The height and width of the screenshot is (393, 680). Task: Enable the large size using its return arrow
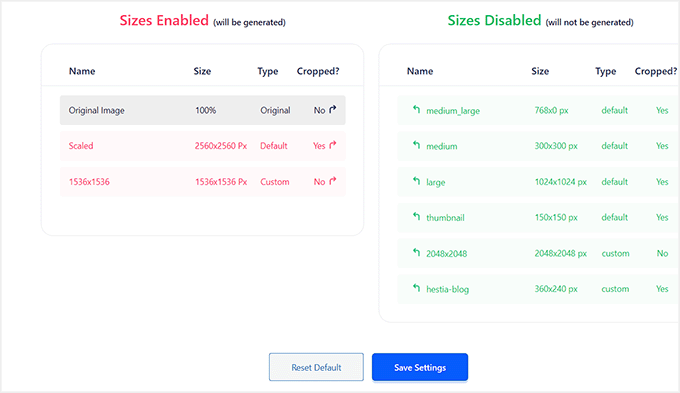pos(416,181)
